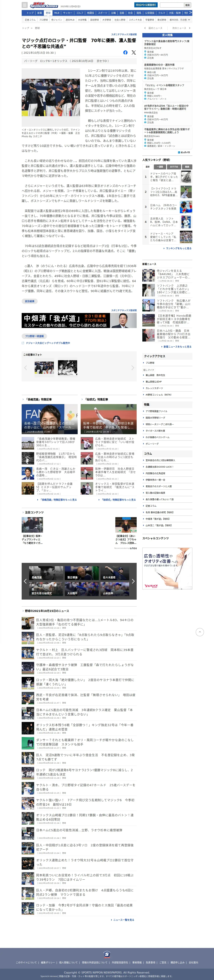
Task: Click breadcrumb トップ link
Action: pyautogui.click(x=25, y=28)
